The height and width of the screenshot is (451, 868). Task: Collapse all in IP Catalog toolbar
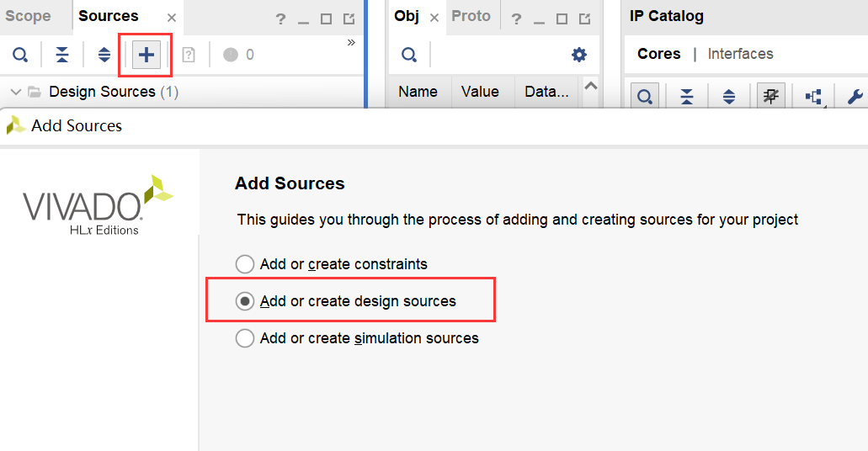click(x=687, y=97)
